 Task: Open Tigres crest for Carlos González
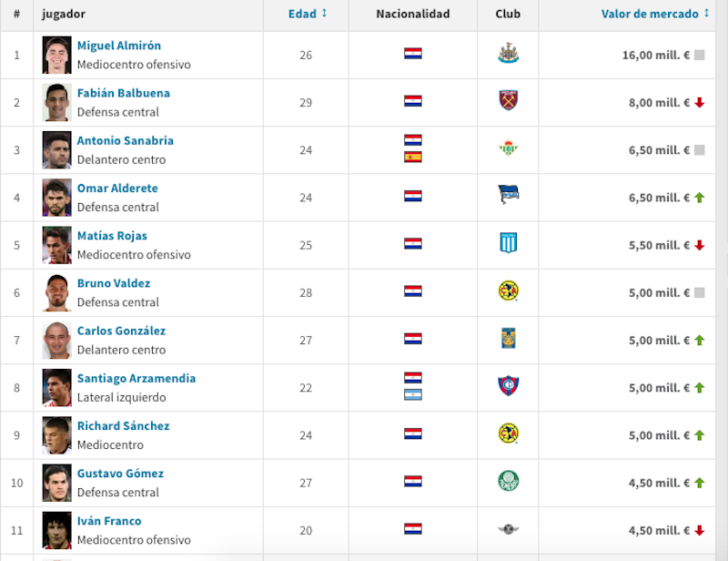click(x=509, y=339)
